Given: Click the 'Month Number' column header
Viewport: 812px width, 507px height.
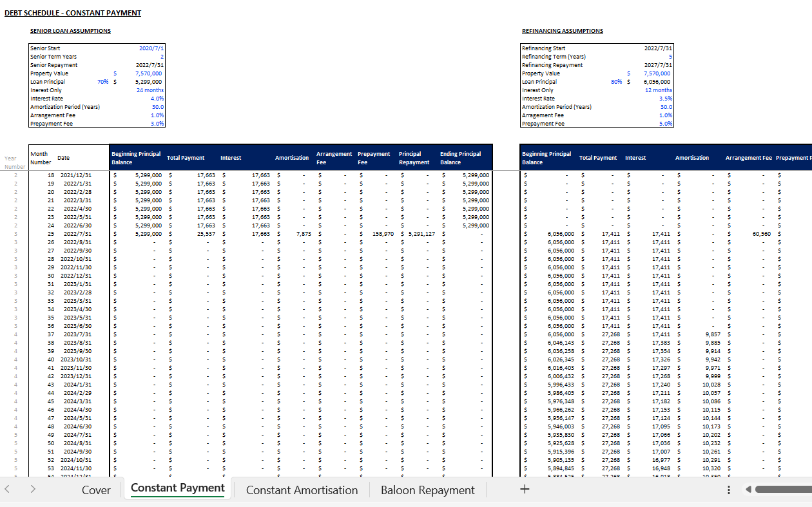Looking at the screenshot, I should [40, 158].
